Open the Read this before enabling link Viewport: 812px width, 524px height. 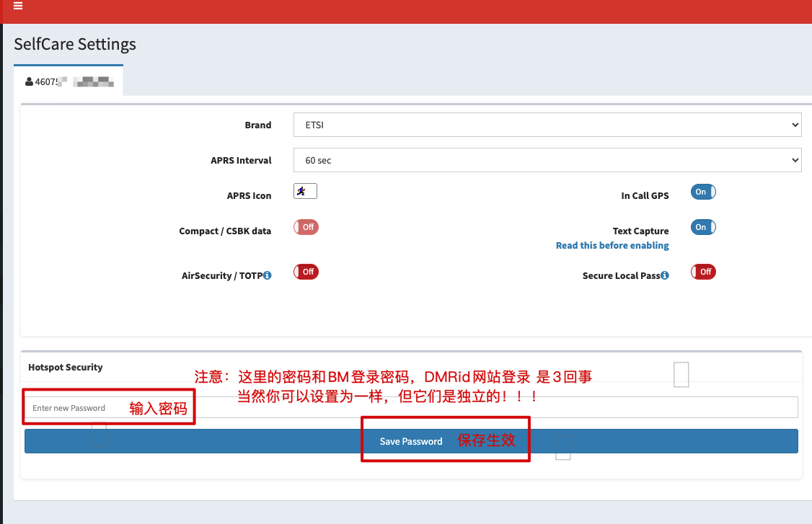[612, 245]
